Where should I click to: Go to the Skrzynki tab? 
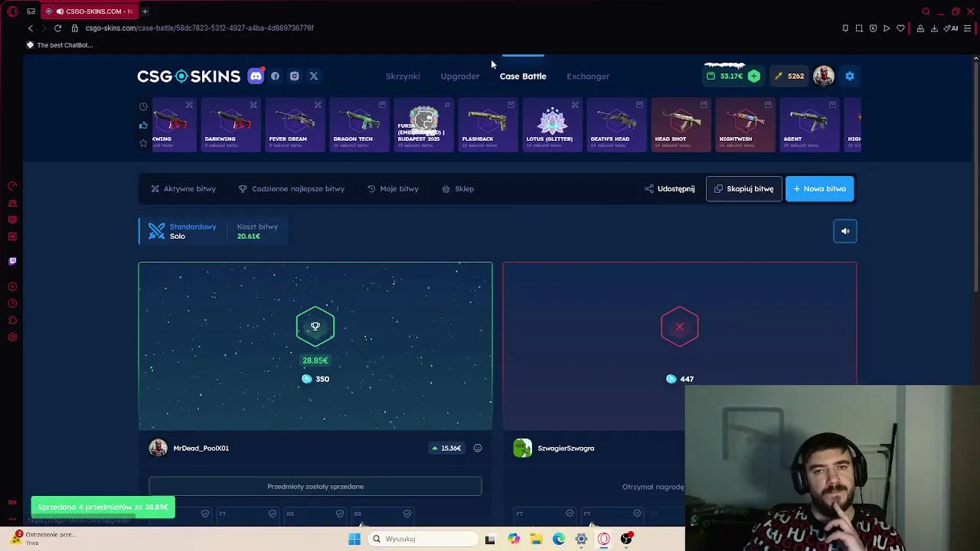coord(403,76)
